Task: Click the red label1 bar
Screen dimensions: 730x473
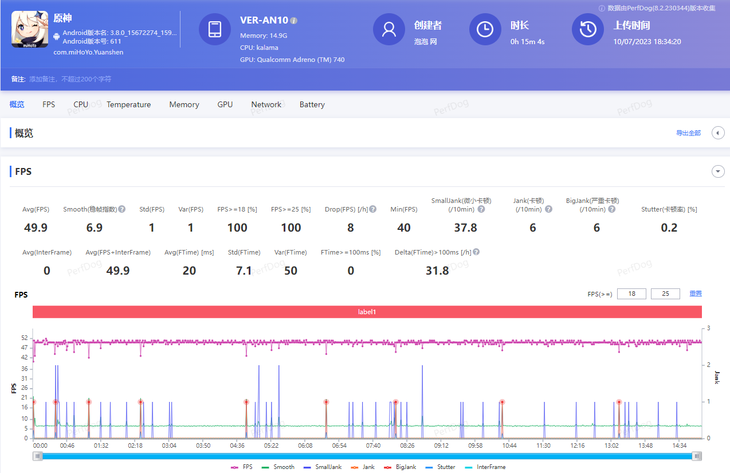Action: tap(365, 312)
